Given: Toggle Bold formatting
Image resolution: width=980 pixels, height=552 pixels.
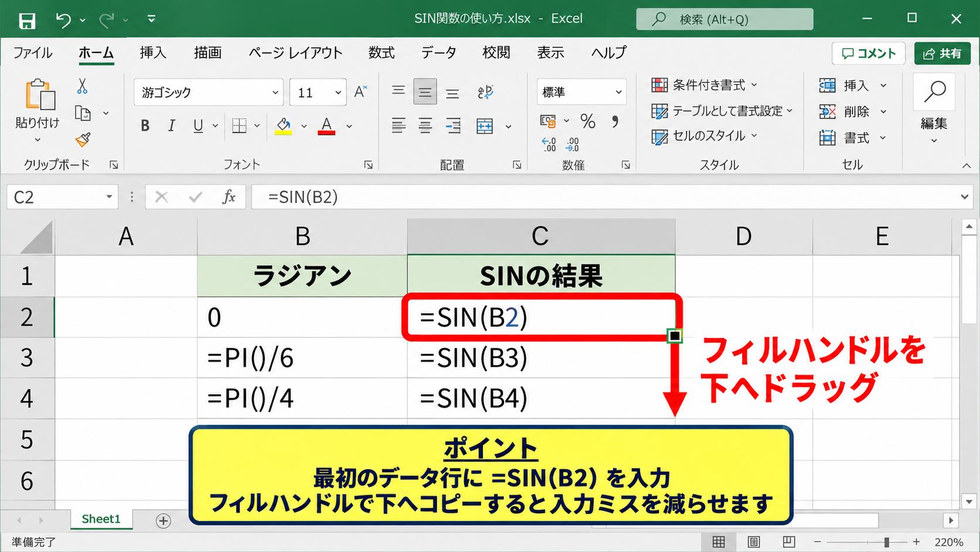Looking at the screenshot, I should pyautogui.click(x=145, y=126).
